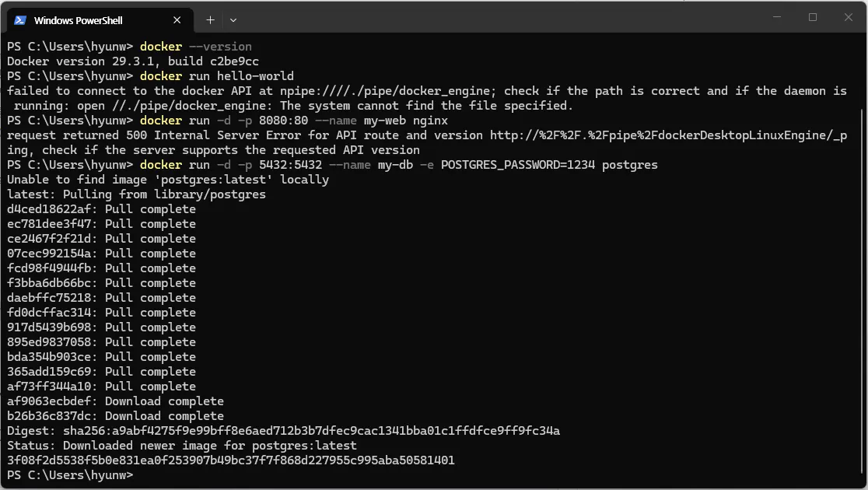Click the 'd4ced18622af: Pull complete' line

click(x=101, y=209)
